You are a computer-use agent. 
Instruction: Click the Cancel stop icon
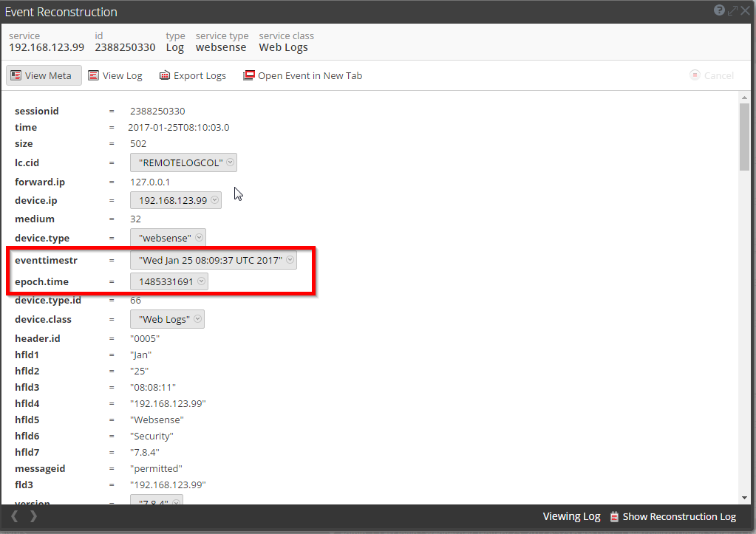pos(695,75)
